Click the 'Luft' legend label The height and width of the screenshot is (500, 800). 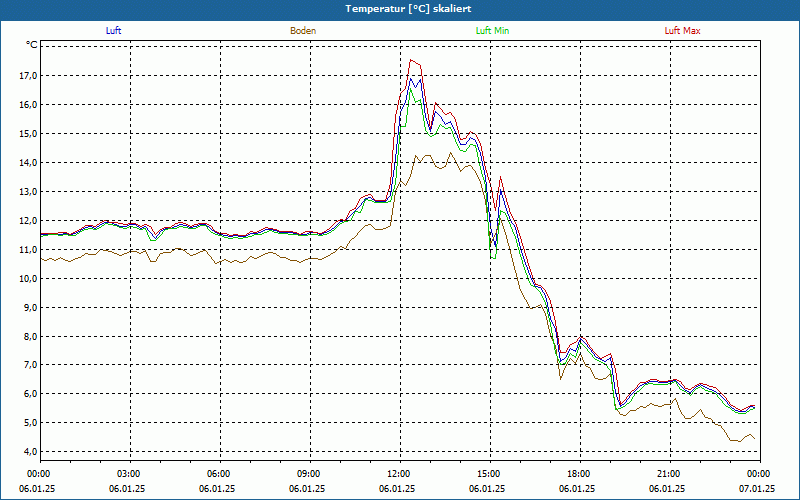coord(113,31)
